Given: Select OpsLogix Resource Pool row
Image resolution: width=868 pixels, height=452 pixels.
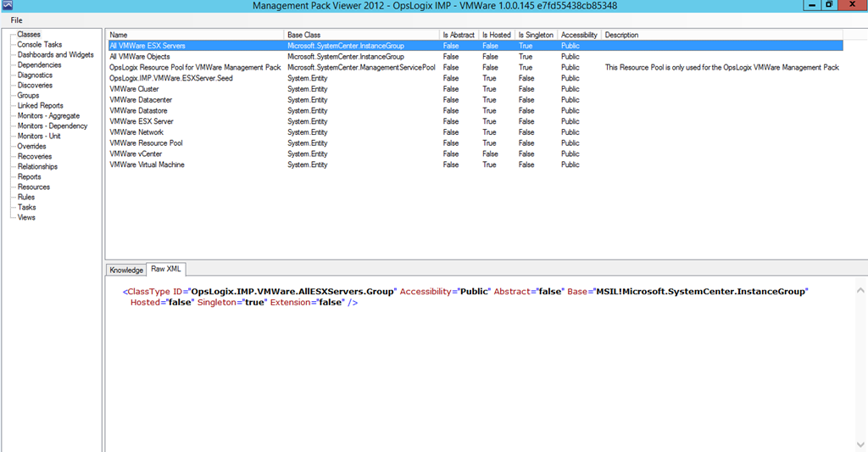Looking at the screenshot, I should pyautogui.click(x=195, y=68).
